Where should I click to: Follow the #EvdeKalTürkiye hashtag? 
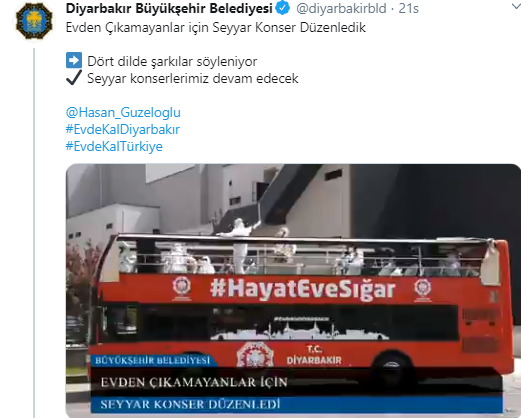pyautogui.click(x=114, y=146)
